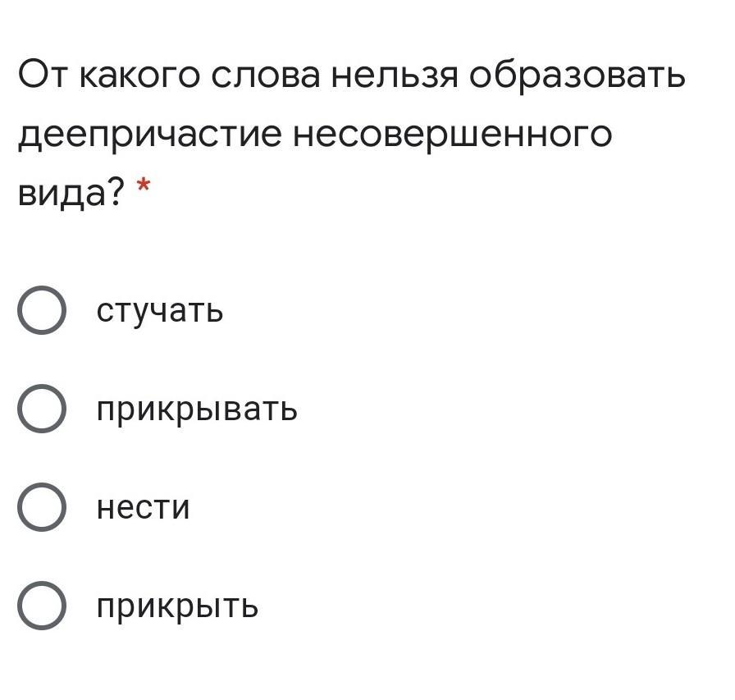Click the word какого in the question
This screenshot has width=735, height=700.
point(139,76)
